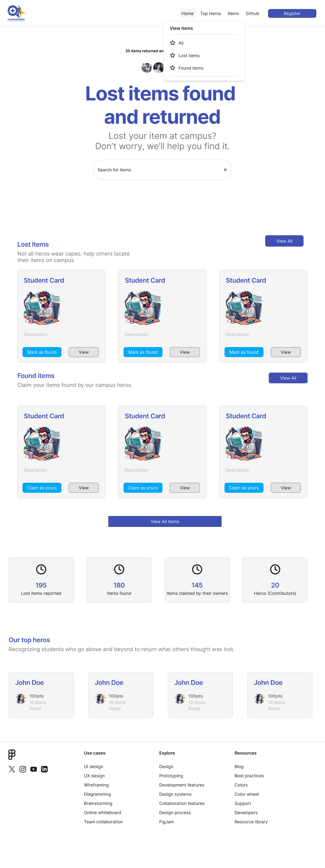Viewport: 325px width, 868px height.
Task: Click clock icon above 195 lost items
Action: point(41,569)
